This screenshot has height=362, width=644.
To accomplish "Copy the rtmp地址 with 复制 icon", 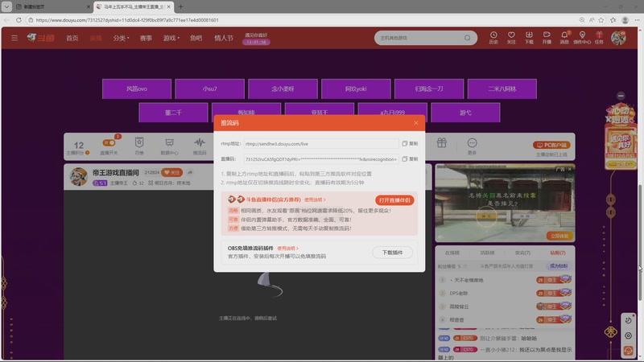I will point(410,144).
